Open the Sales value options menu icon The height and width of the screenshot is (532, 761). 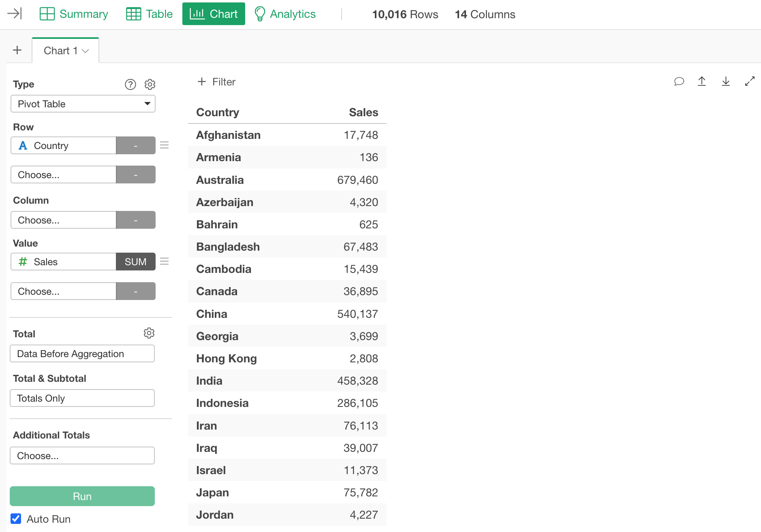pyautogui.click(x=164, y=262)
